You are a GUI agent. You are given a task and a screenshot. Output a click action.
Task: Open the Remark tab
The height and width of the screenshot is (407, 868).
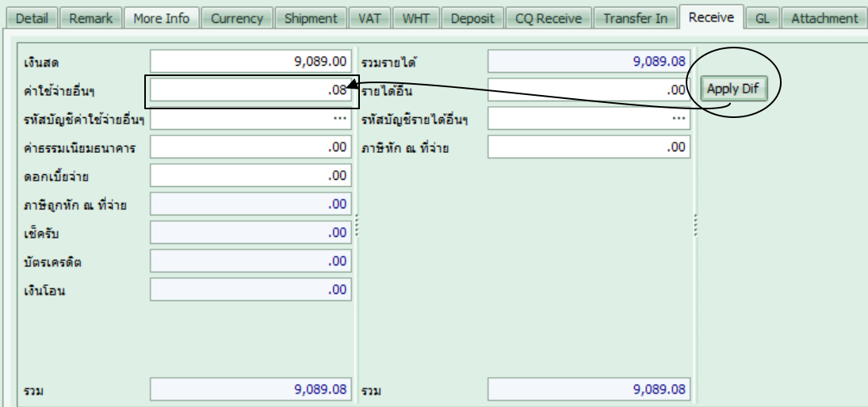(x=91, y=18)
